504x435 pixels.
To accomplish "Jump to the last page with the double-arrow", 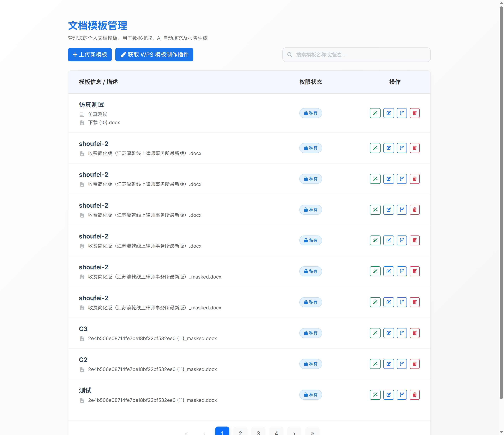I will 312,433.
